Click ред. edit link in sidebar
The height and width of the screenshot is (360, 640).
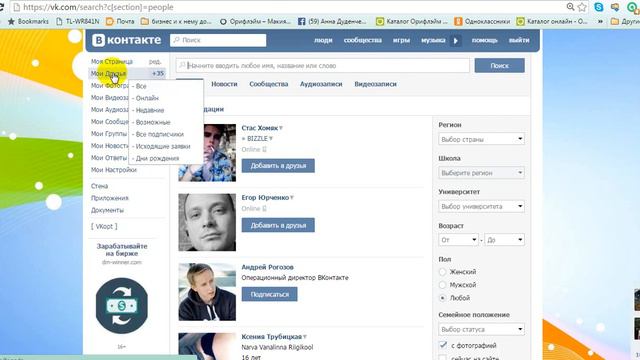coord(155,62)
